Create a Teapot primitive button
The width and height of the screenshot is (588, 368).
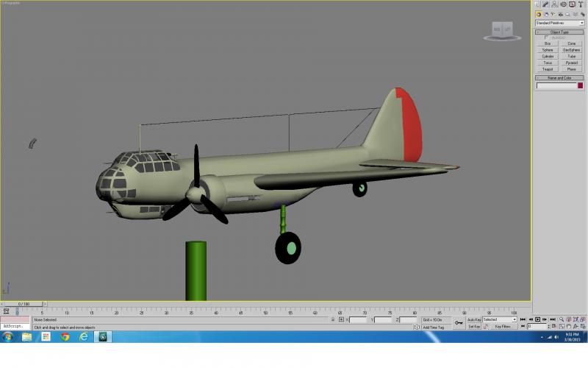click(548, 69)
